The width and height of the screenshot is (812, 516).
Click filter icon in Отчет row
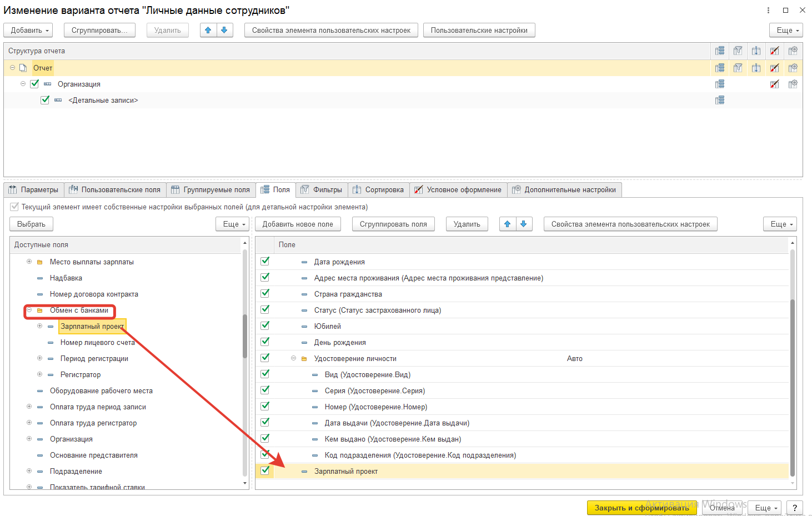pos(738,68)
